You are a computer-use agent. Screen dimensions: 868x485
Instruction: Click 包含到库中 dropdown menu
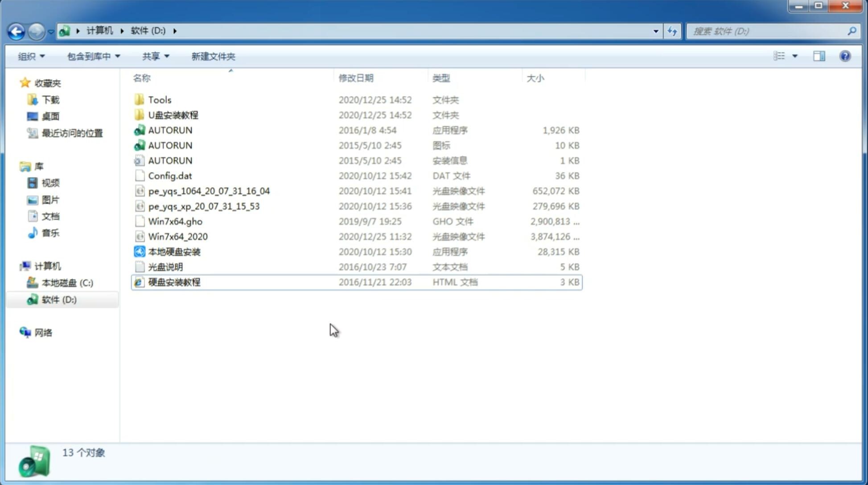(93, 56)
